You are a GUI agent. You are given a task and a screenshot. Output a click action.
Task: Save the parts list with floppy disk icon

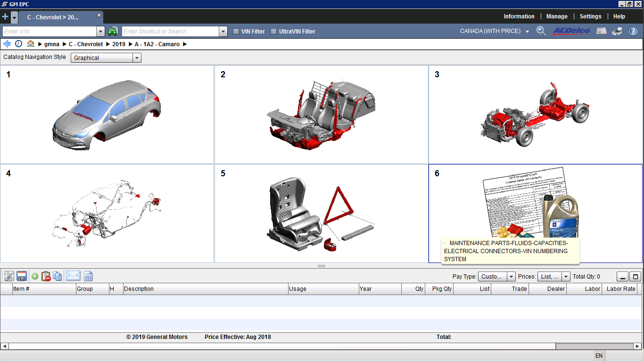[x=21, y=276]
